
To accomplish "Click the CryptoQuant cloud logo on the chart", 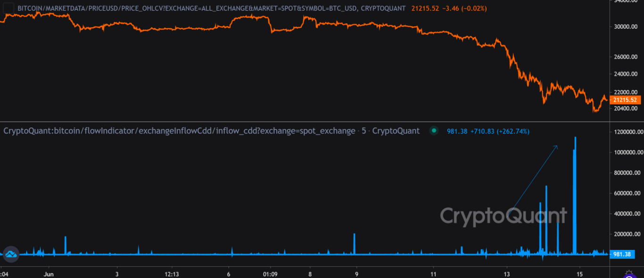I will [10, 254].
